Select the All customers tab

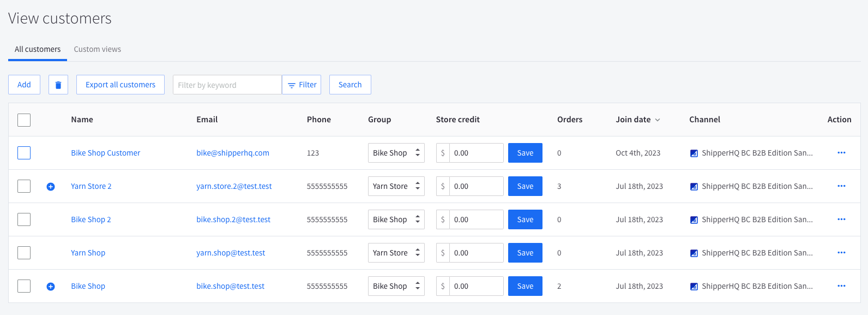(x=38, y=49)
